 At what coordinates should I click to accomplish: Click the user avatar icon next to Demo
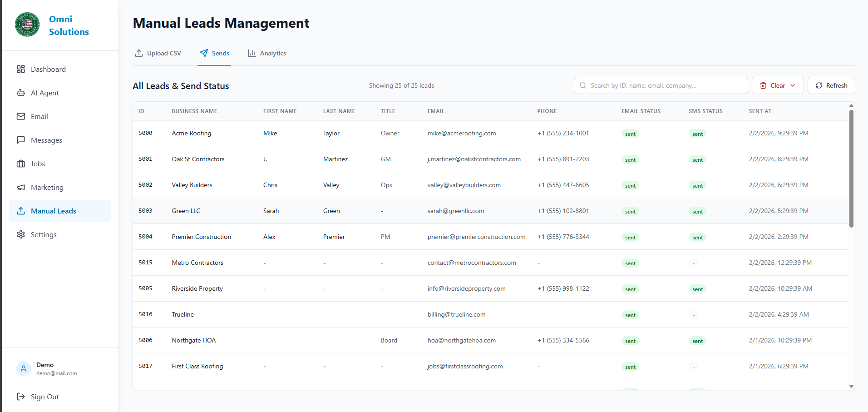coord(23,368)
